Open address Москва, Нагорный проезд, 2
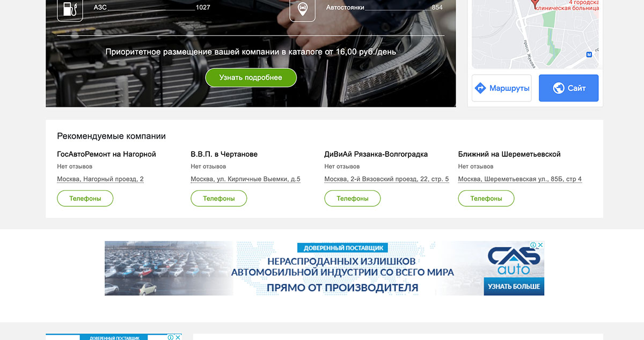644x340 pixels. pos(100,179)
